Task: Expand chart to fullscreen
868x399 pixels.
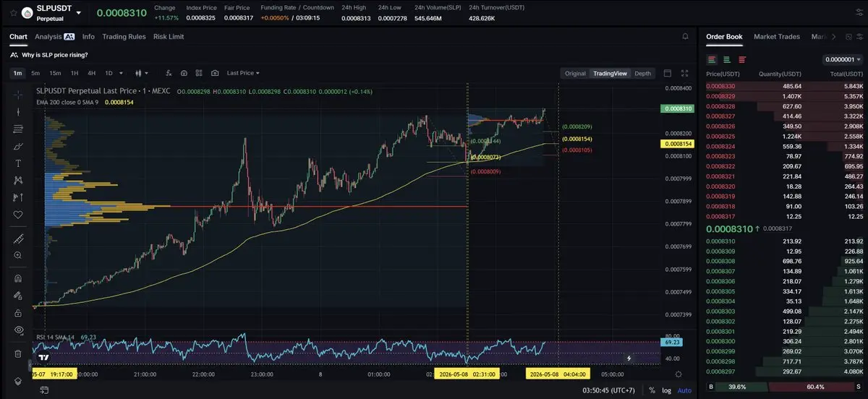Action: (x=686, y=73)
